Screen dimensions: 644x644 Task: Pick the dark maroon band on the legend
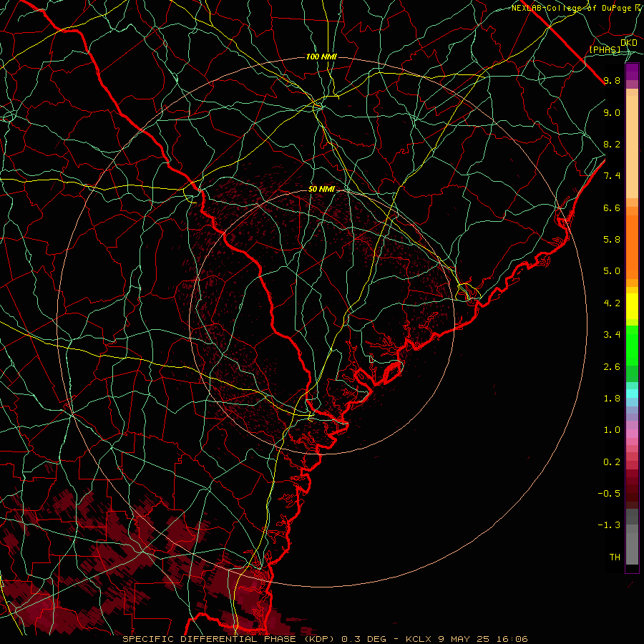tap(632, 493)
